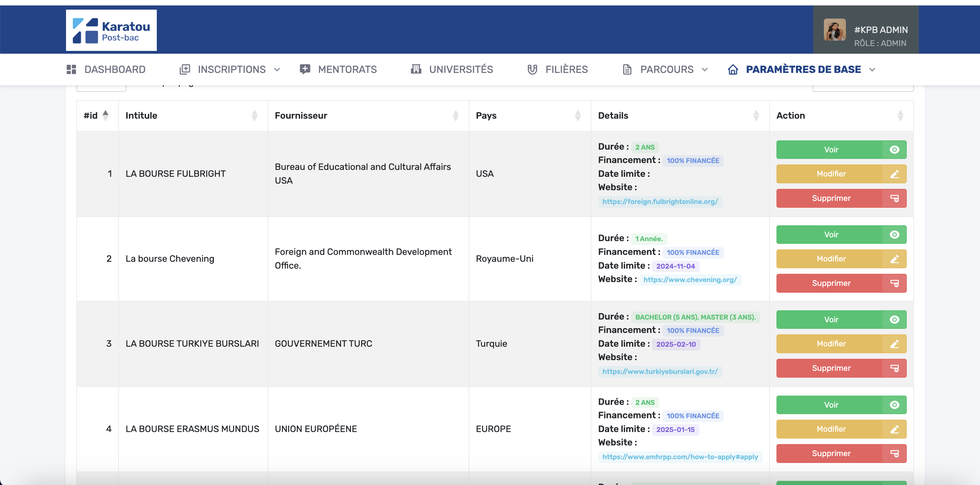Click the Mentorats chat icon
The width and height of the screenshot is (980, 485).
(x=305, y=69)
